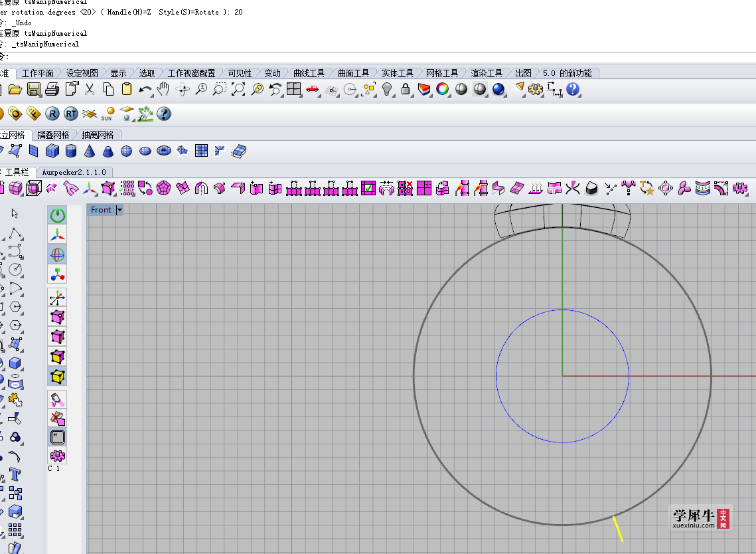The image size is (756, 554).
Task: Toggle the H hotkey panel button
Action: coord(57,437)
